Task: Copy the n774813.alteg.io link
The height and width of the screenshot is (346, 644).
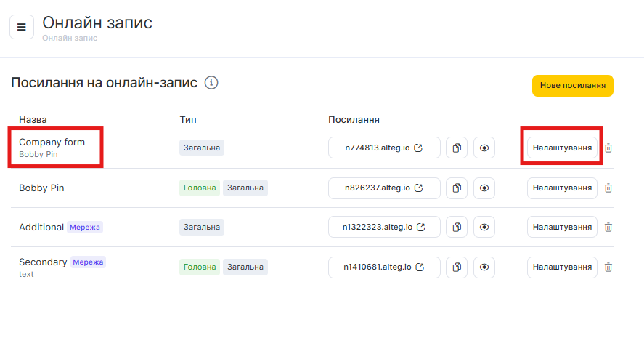Action: (x=457, y=148)
